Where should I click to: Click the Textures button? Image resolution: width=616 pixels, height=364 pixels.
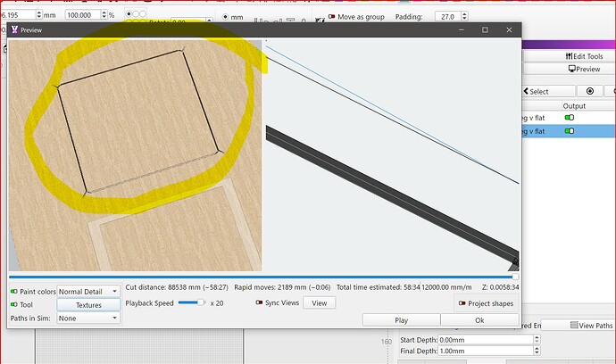pyautogui.click(x=88, y=305)
